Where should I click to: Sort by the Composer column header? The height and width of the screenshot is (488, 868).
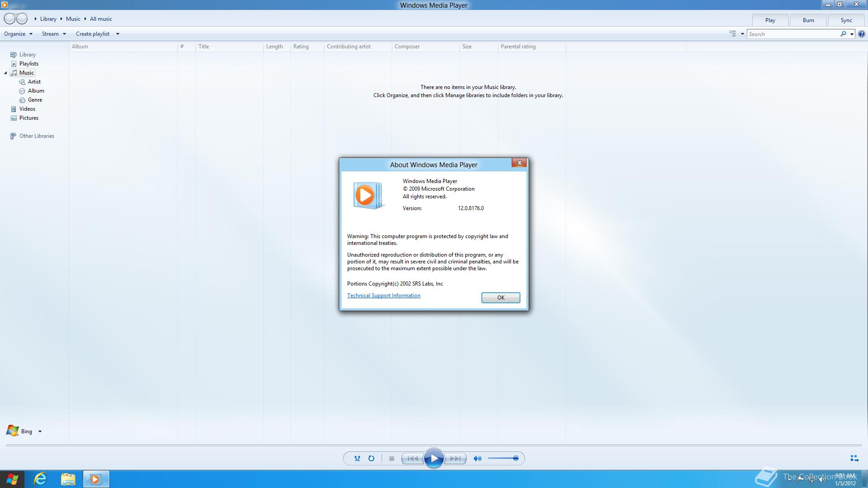coord(425,47)
